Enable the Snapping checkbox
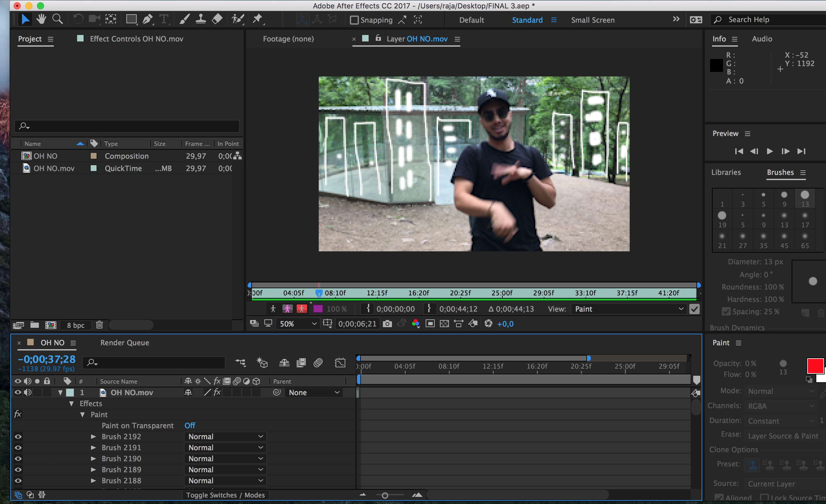 354,20
